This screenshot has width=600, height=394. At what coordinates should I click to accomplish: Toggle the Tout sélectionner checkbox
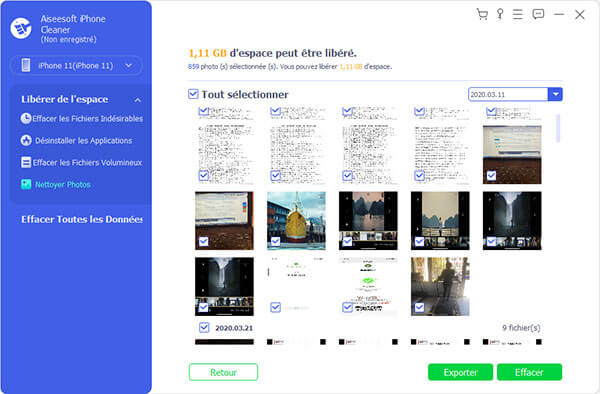coord(193,94)
